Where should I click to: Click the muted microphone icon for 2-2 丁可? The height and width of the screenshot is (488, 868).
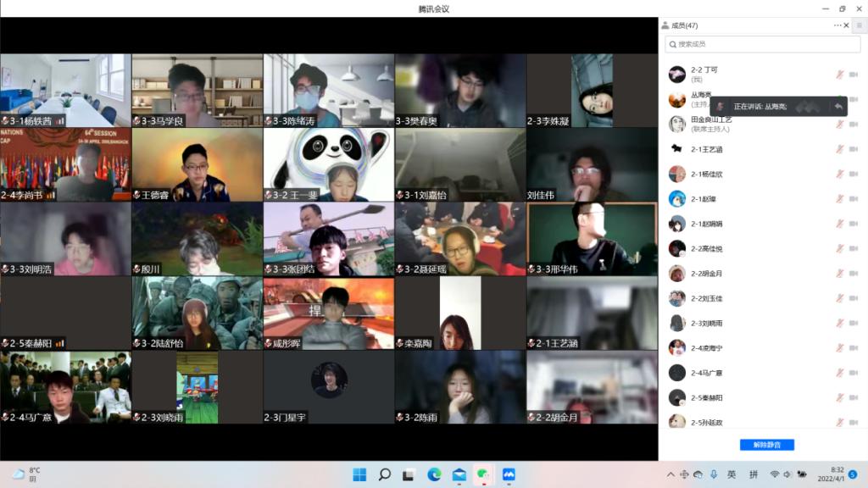point(840,75)
